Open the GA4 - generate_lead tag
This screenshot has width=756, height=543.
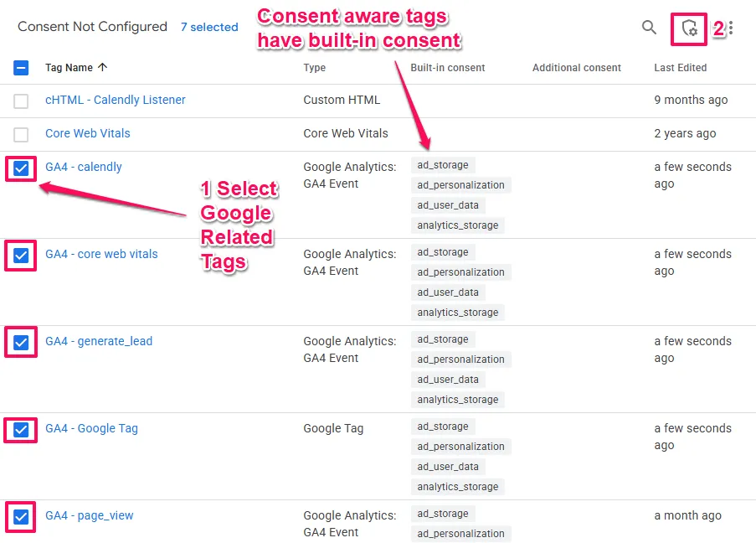click(99, 341)
